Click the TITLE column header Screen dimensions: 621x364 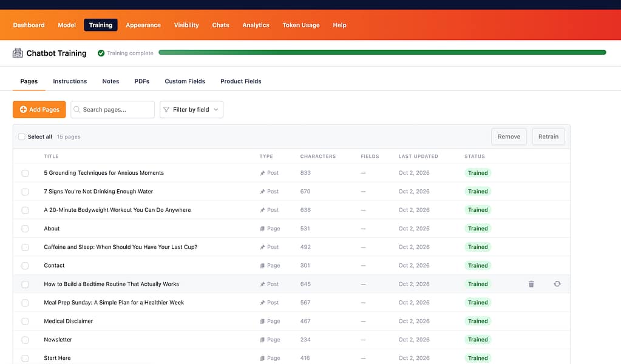pos(51,157)
